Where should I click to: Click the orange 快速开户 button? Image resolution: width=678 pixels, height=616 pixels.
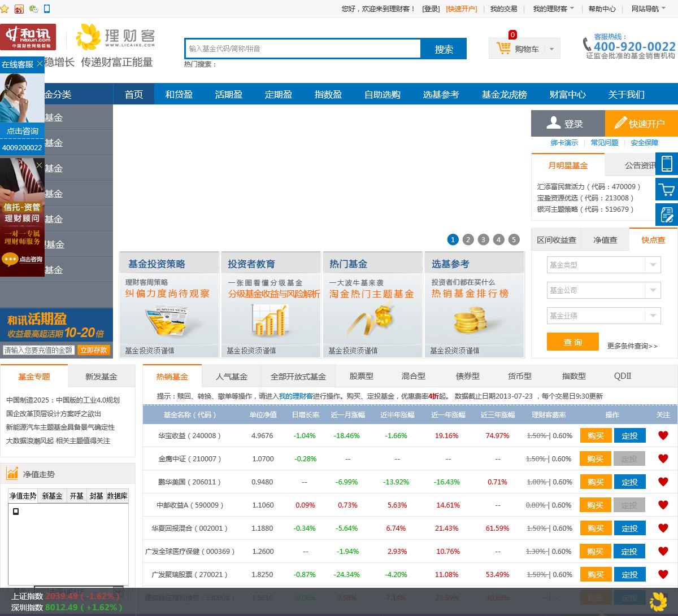click(641, 123)
